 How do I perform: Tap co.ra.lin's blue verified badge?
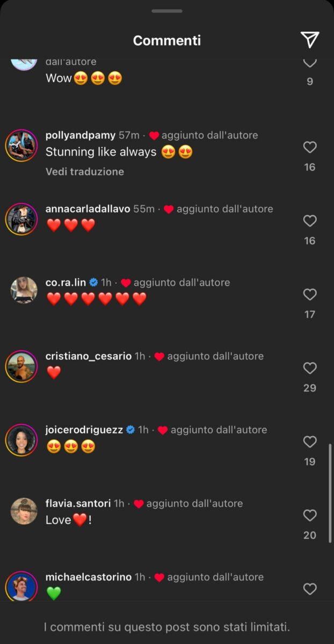coord(93,283)
